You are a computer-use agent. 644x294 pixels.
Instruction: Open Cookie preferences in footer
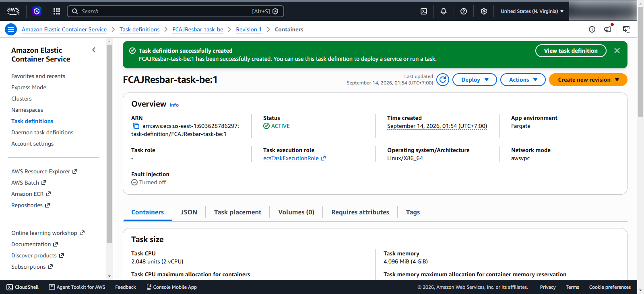pyautogui.click(x=610, y=287)
